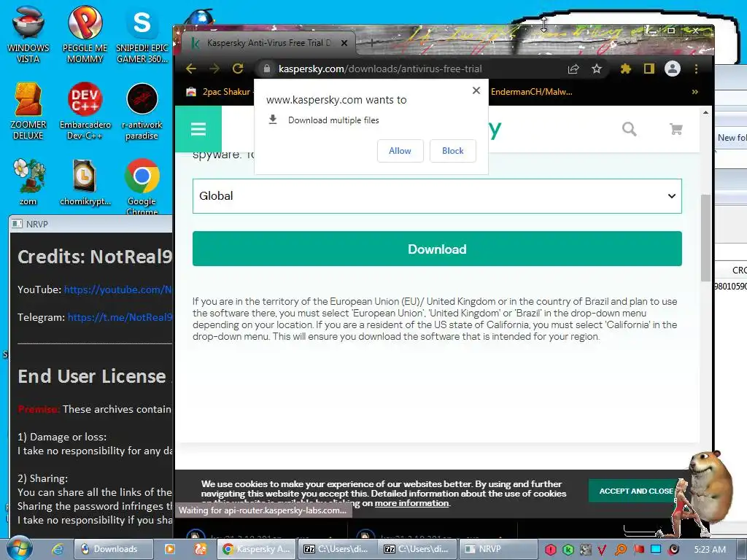Open PEGGLE ME MOMMY desktop icon
This screenshot has width=747, height=560.
(x=85, y=34)
